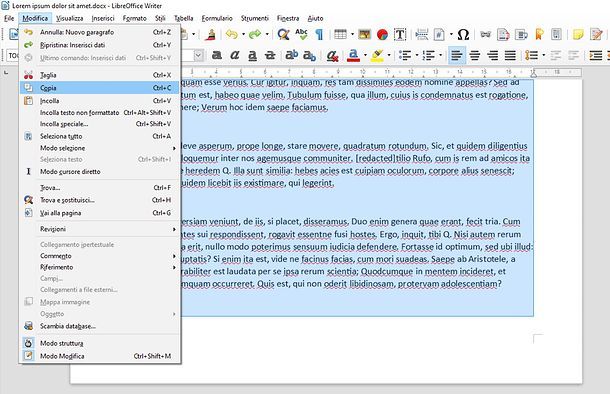Toggle Modo Modifica in the menu

(100, 356)
